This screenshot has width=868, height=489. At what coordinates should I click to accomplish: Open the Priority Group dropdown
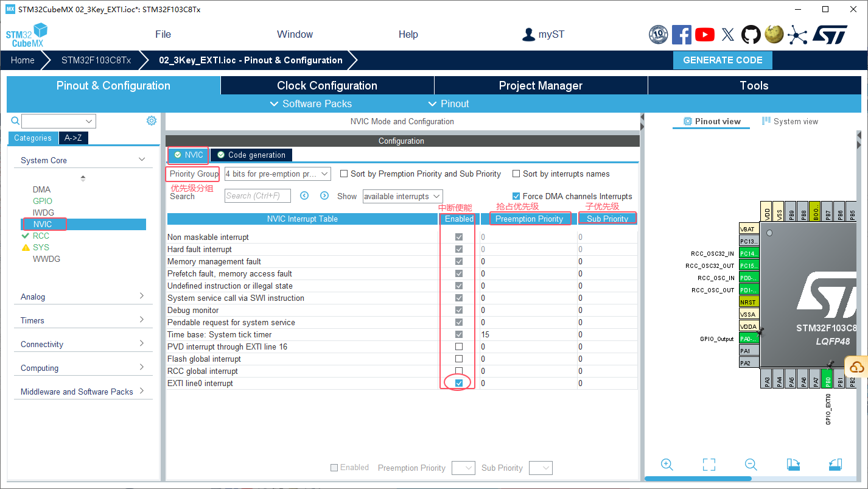pos(278,174)
